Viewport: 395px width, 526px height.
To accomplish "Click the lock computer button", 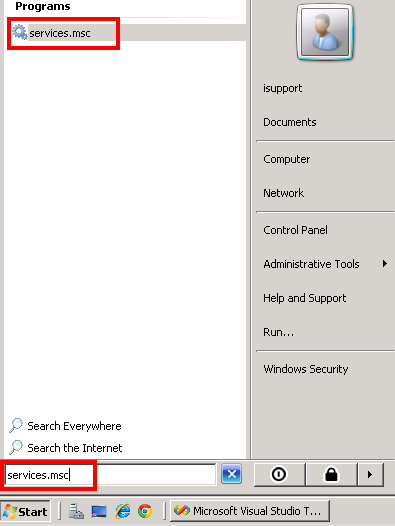I will (331, 474).
